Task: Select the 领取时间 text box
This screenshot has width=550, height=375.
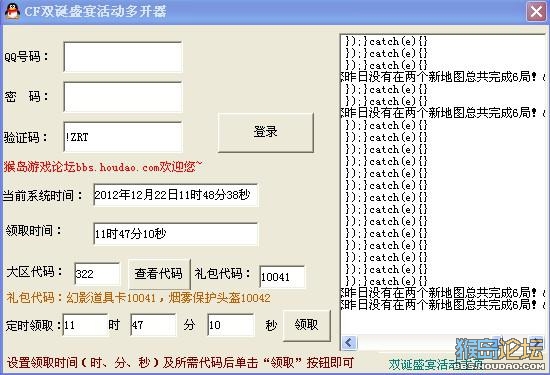Action: [x=176, y=234]
